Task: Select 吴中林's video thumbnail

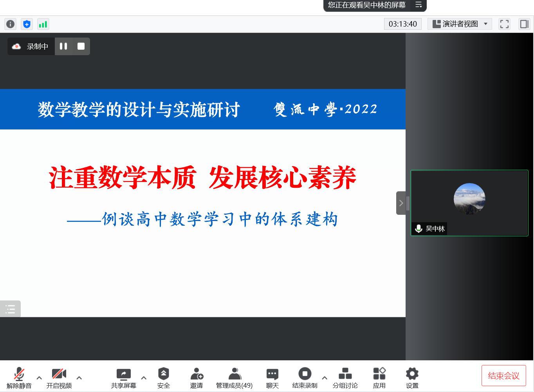Action: point(469,203)
